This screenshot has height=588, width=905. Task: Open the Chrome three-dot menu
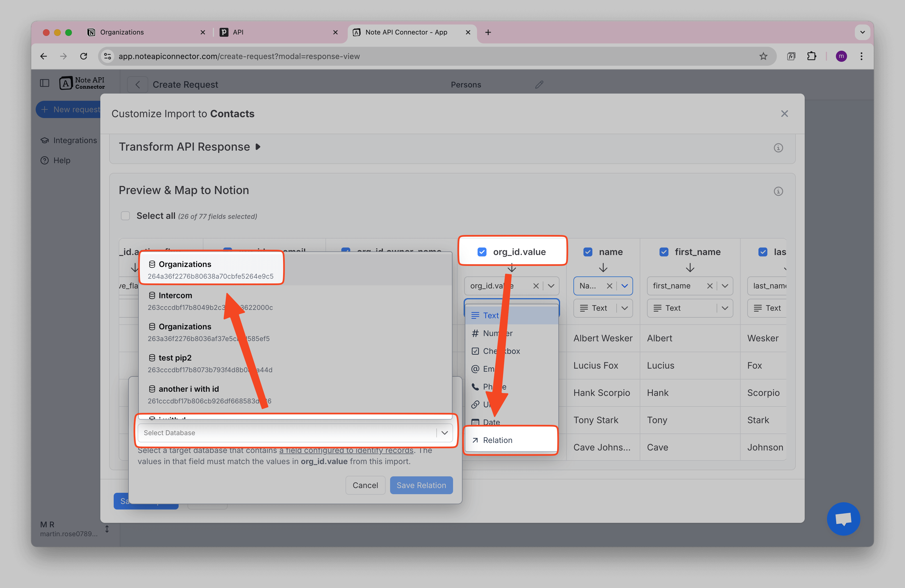861,56
